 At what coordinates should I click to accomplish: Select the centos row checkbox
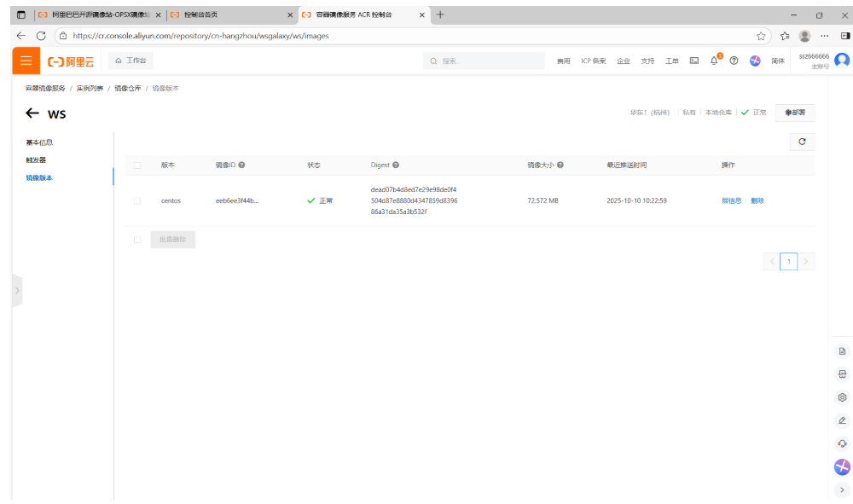(x=137, y=200)
